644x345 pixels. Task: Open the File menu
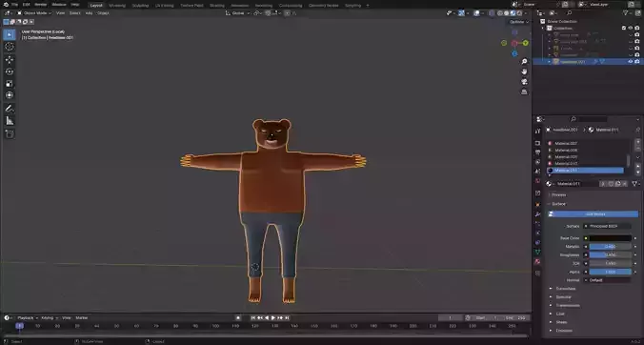14,5
